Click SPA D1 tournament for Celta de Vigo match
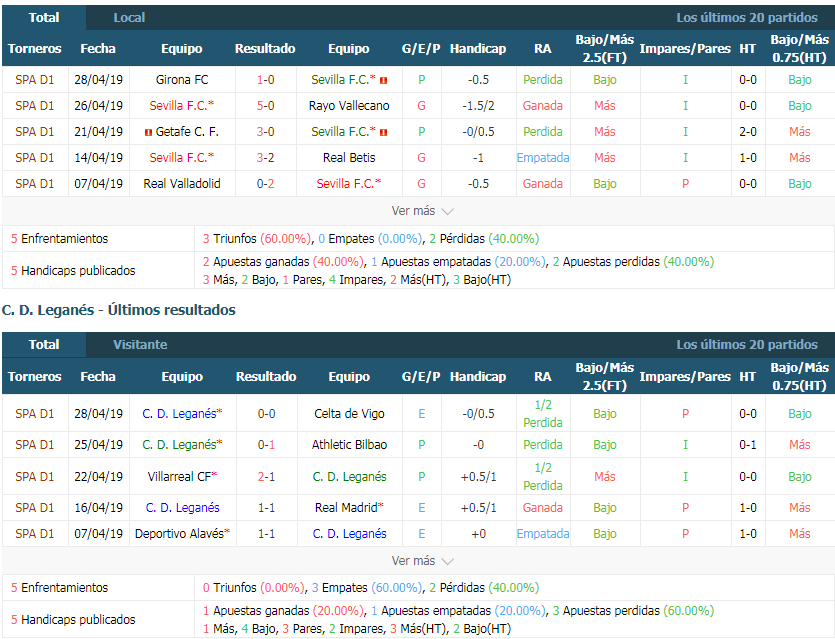 [x=35, y=414]
